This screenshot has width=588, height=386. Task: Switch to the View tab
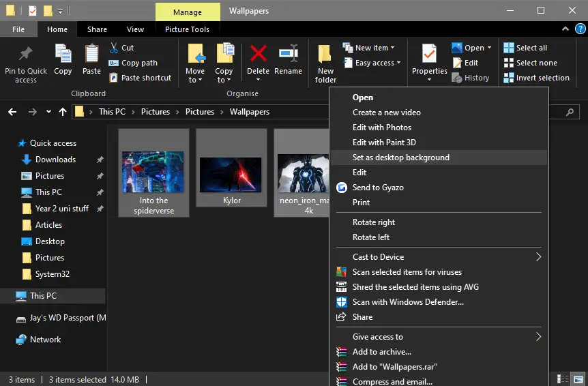point(135,29)
